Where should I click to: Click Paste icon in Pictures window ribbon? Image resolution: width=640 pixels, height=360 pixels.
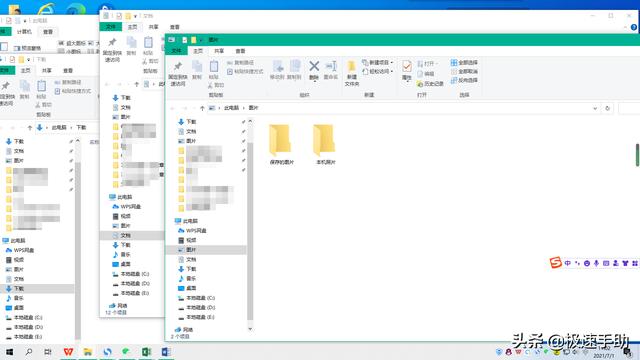214,70
